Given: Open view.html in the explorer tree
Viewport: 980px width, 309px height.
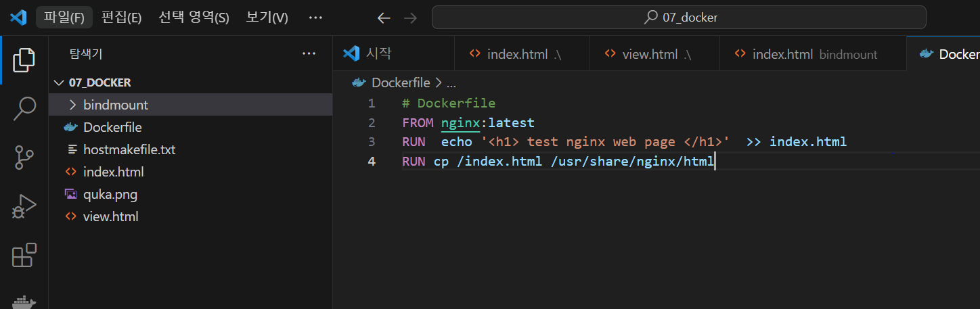Looking at the screenshot, I should (x=190, y=216).
